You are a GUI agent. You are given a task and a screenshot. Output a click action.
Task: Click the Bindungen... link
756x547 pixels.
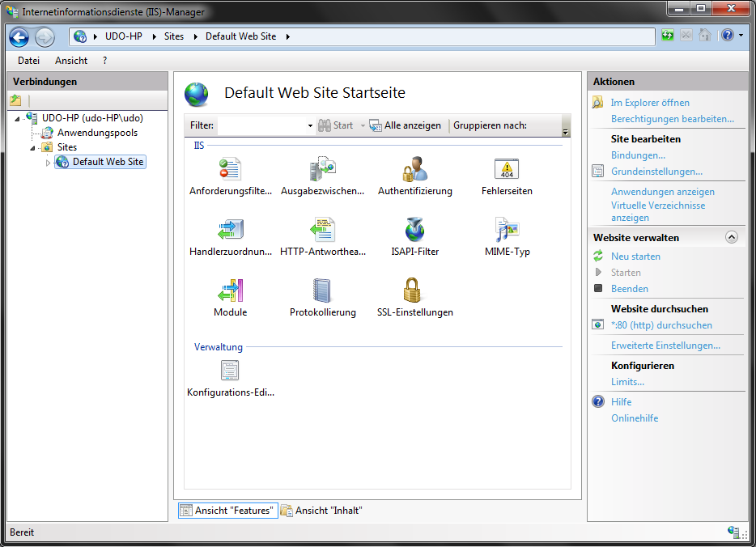tap(638, 155)
